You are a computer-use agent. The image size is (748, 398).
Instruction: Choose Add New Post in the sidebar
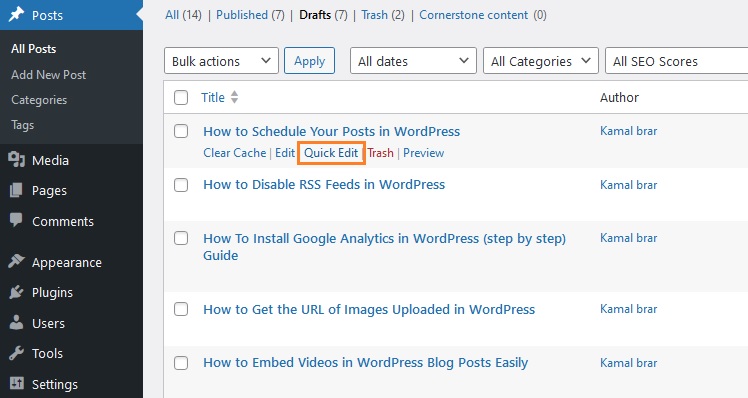pos(48,74)
